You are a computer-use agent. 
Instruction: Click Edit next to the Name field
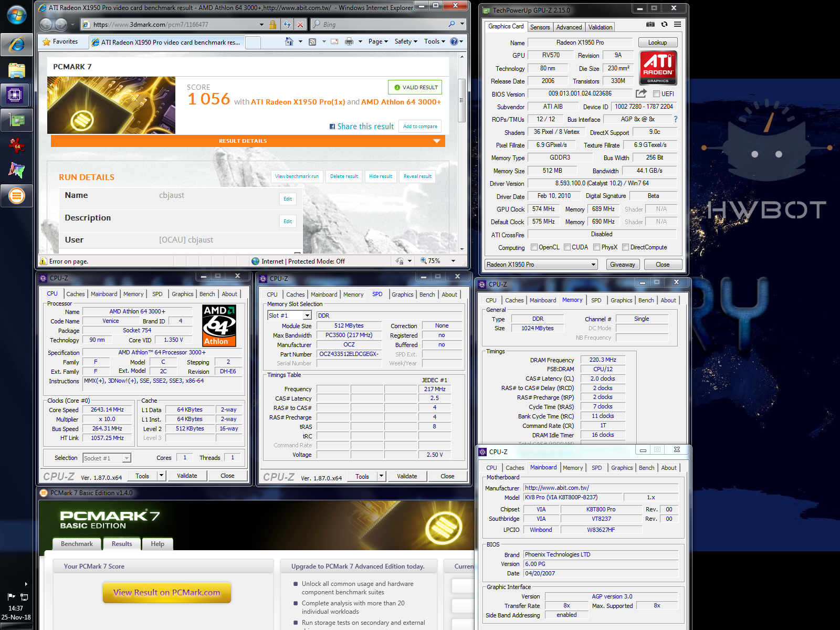(288, 199)
